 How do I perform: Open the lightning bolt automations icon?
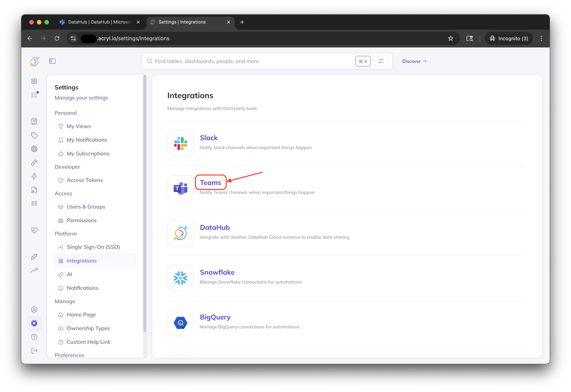click(34, 176)
